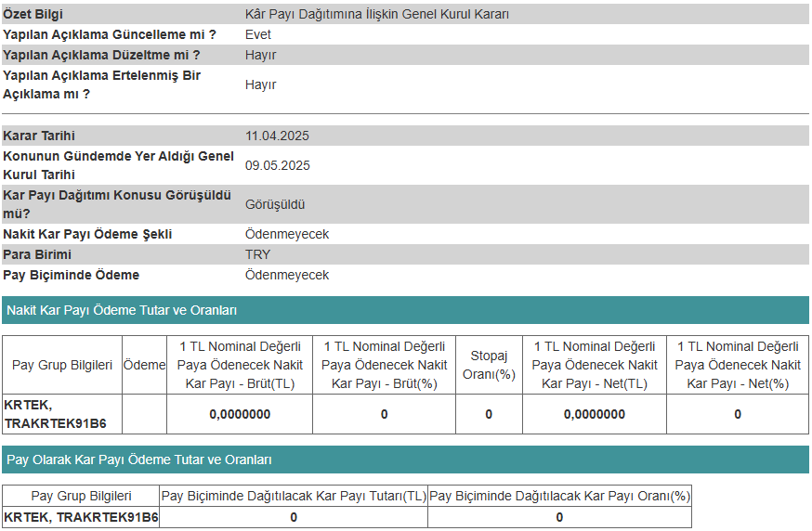The image size is (812, 531).
Task: Click 'Konunun Gündemde Yer Aldığı Genel Kurul Tarihi' label
Action: [x=118, y=165]
